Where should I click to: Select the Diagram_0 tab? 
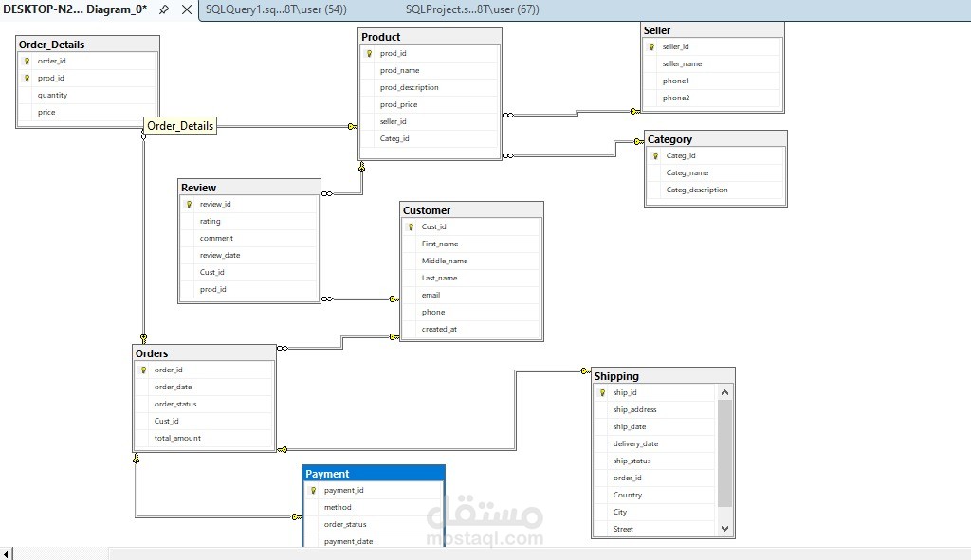75,9
